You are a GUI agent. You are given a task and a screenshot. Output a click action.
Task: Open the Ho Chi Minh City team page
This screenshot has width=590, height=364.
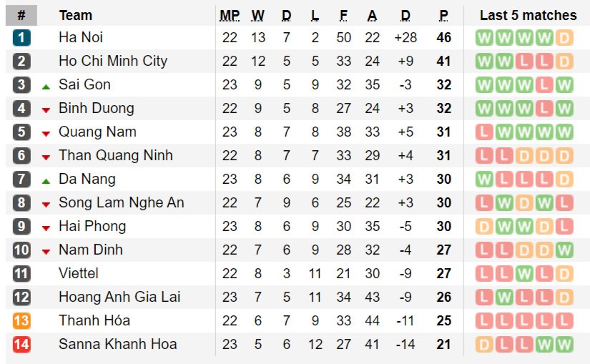click(113, 61)
